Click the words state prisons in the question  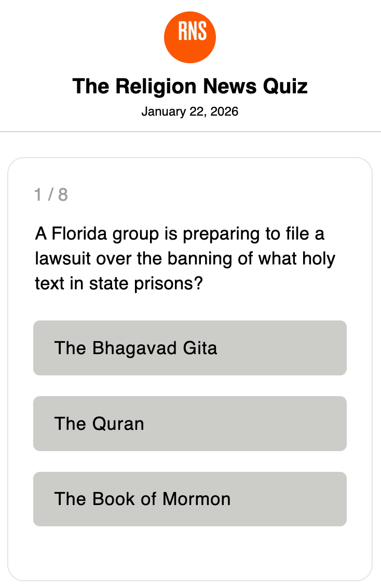coord(140,284)
